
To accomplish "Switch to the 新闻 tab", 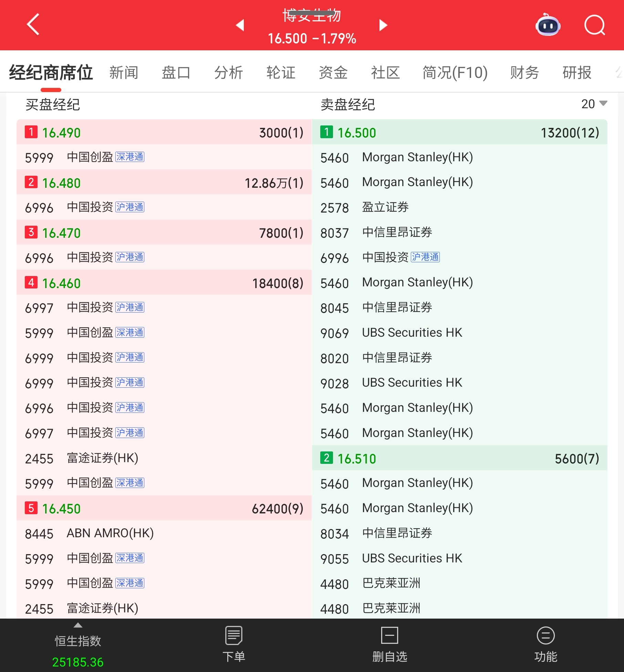I will (x=124, y=73).
